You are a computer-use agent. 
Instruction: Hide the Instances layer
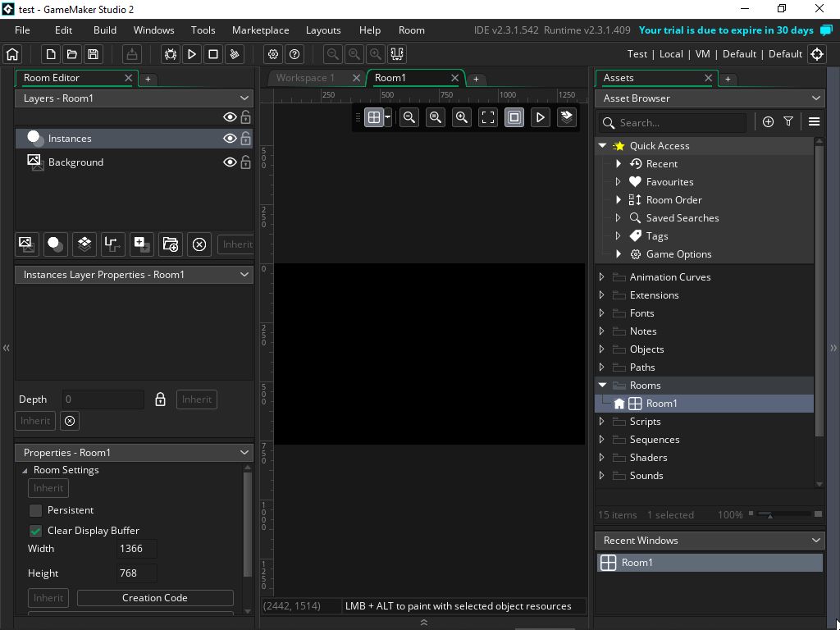230,138
